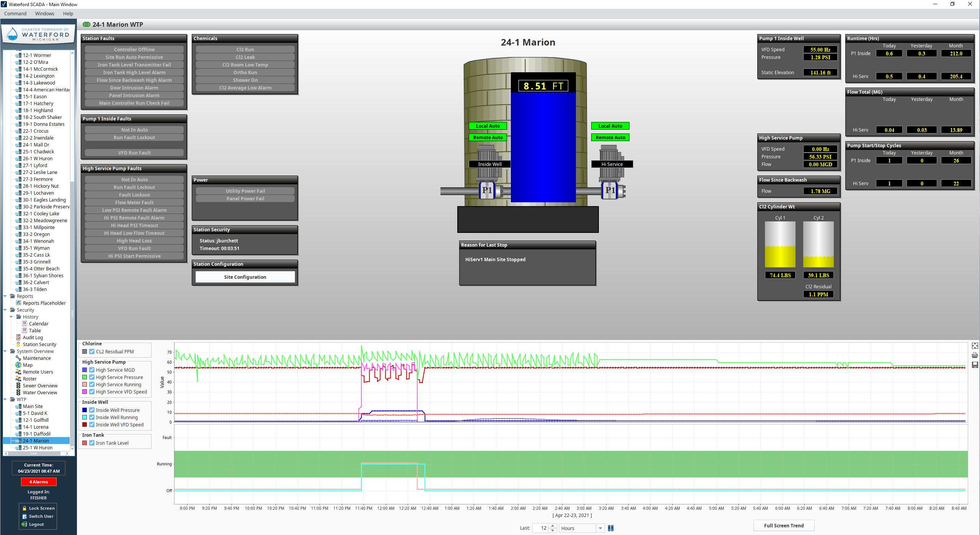Click the Water Overview traffic light icon
This screenshot has height=535, width=980.
tap(18, 392)
